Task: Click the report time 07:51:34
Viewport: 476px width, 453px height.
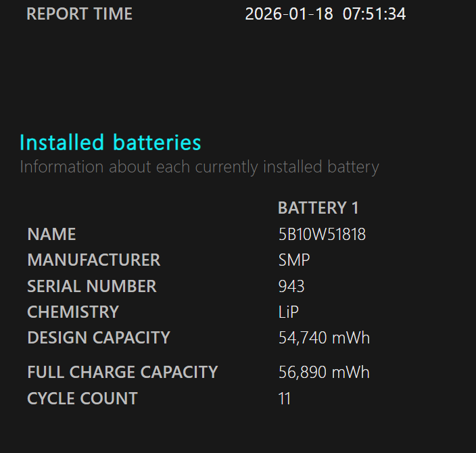Action: [x=374, y=14]
